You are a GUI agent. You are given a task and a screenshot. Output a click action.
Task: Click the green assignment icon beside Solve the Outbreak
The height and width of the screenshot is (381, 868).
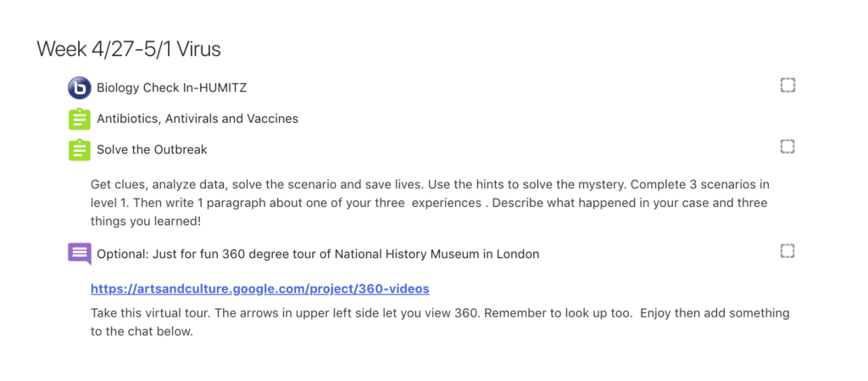pos(79,149)
